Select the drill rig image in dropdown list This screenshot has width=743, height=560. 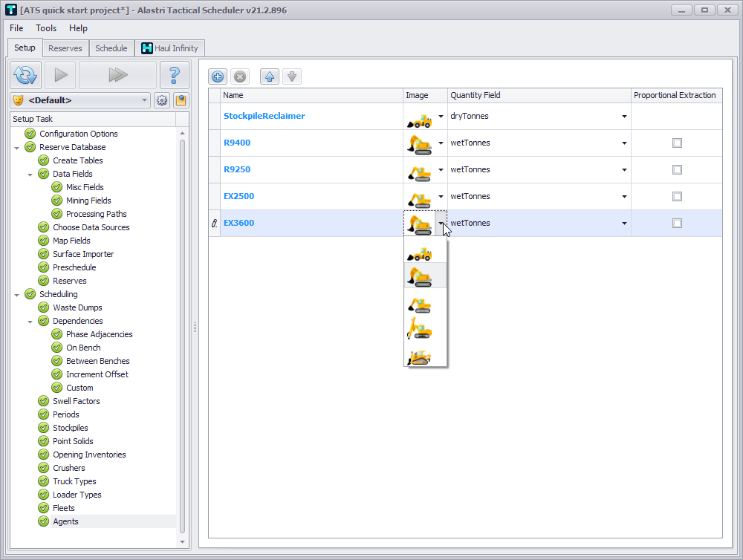[420, 328]
